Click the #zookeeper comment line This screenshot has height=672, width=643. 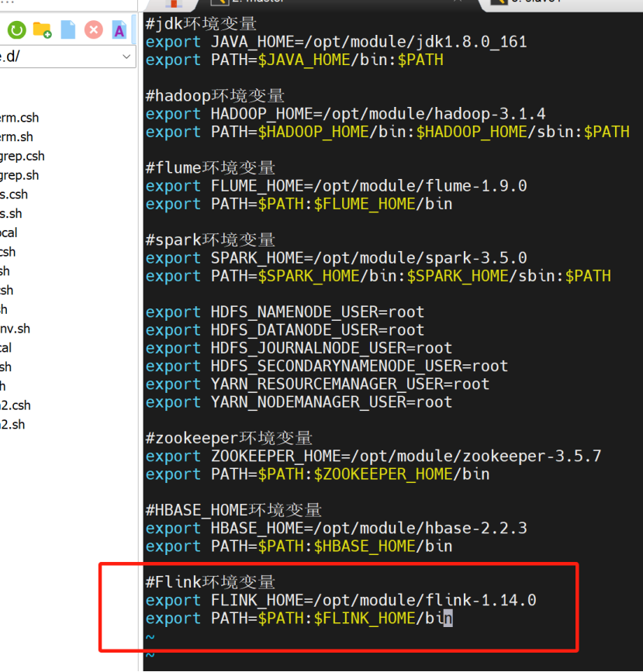[x=229, y=438]
